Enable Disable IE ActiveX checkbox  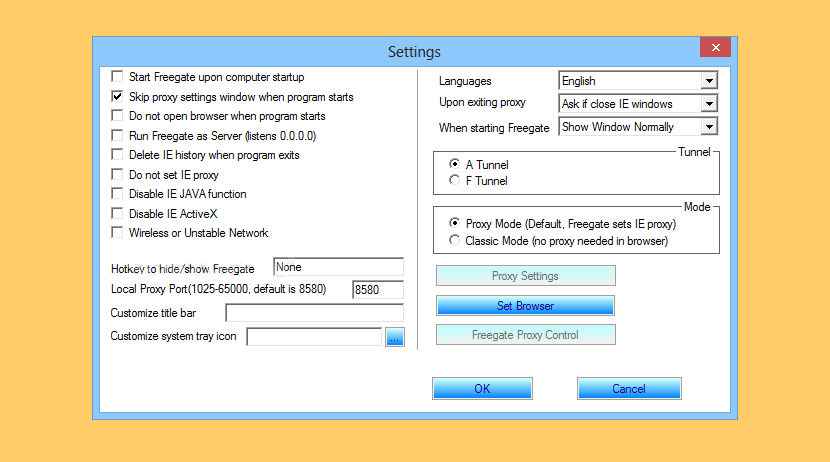pos(117,213)
